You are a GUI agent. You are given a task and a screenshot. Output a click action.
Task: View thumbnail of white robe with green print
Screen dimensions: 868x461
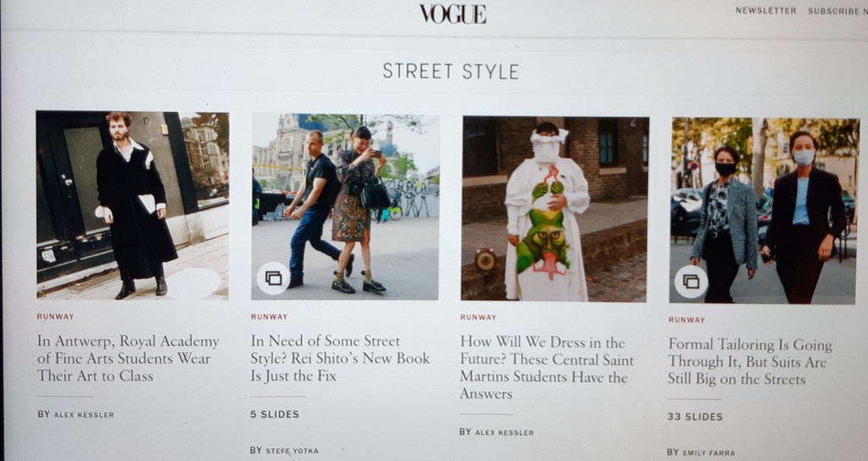pos(554,208)
